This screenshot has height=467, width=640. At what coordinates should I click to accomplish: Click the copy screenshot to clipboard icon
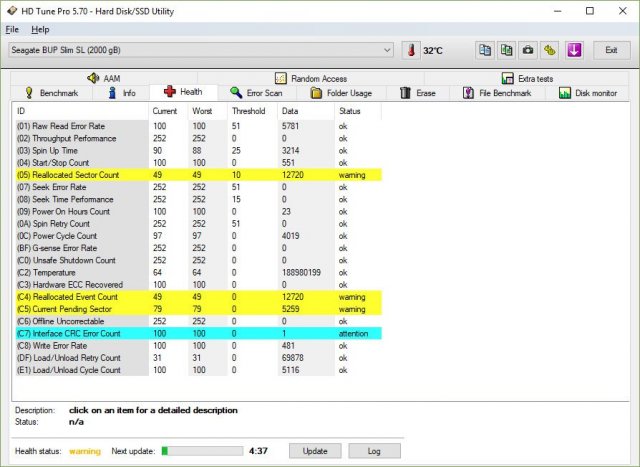tap(506, 50)
